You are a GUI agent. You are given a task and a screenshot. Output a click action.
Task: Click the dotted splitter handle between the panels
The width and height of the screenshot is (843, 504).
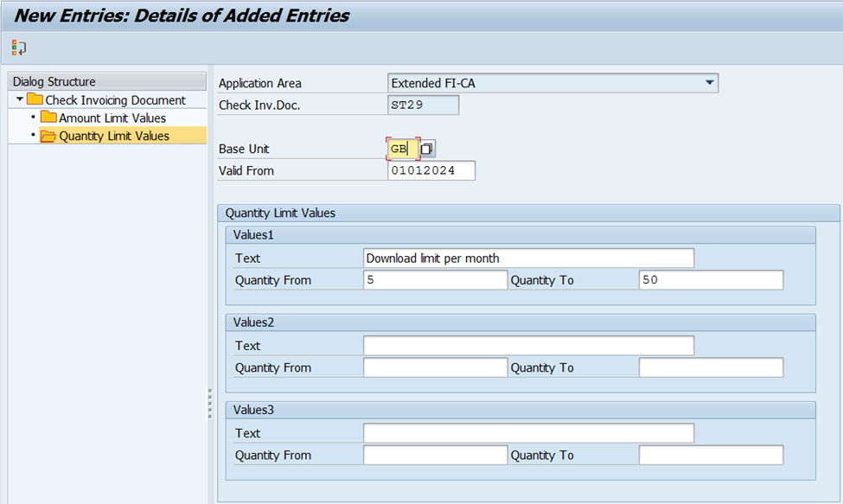pos(210,404)
